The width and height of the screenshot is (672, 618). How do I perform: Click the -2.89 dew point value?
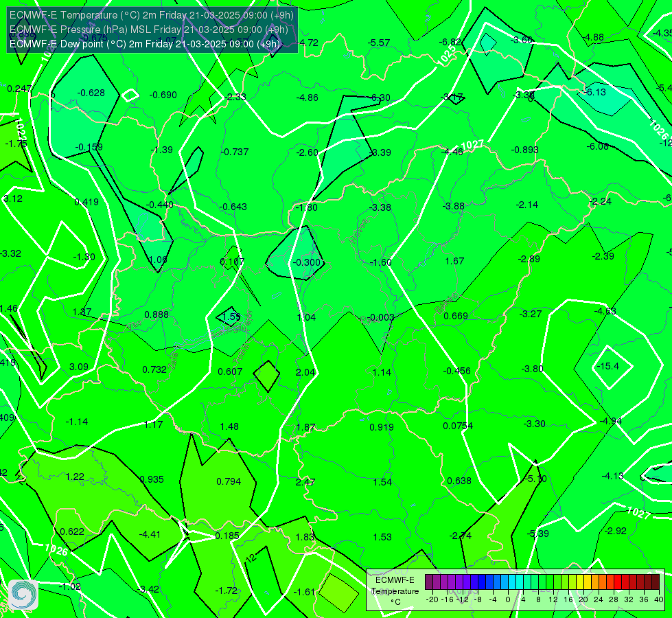529,259
